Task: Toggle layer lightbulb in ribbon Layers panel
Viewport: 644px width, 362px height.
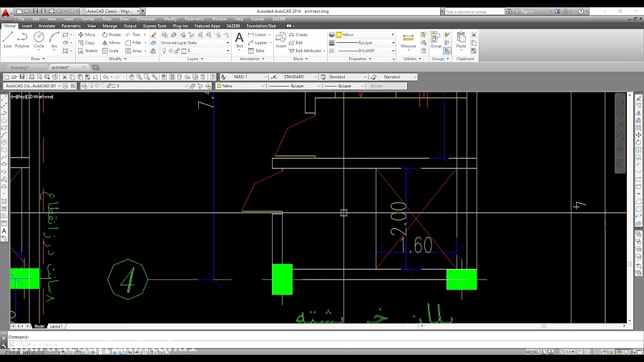Action: (164, 51)
